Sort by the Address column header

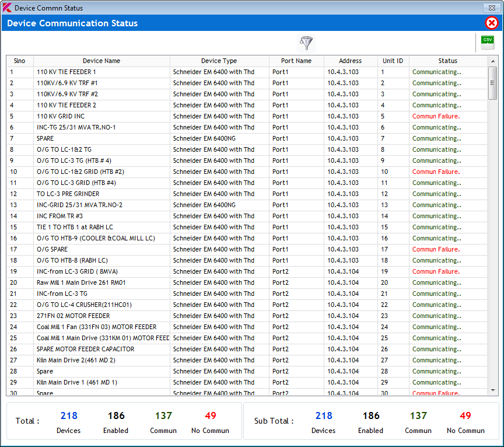(351, 61)
